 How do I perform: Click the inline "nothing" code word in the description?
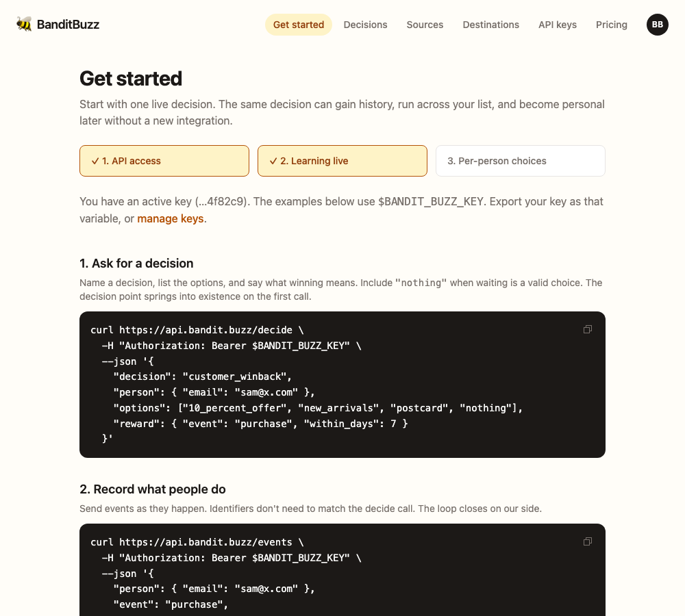tap(421, 283)
